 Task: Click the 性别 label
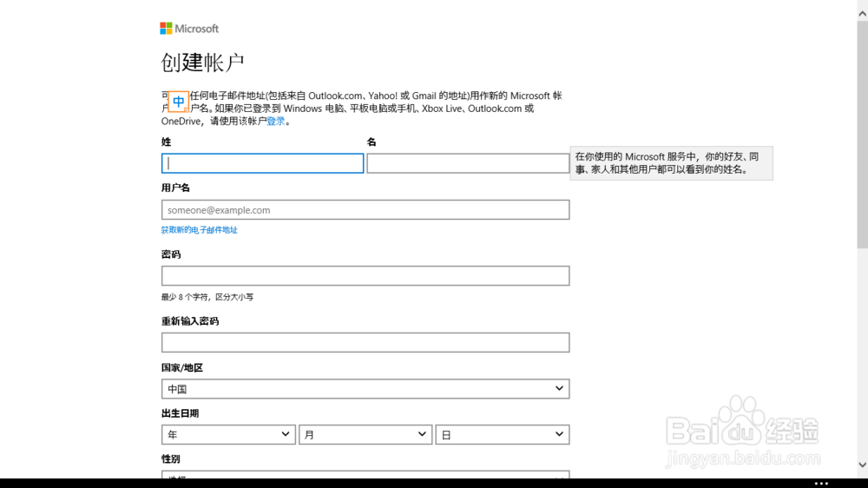[170, 458]
